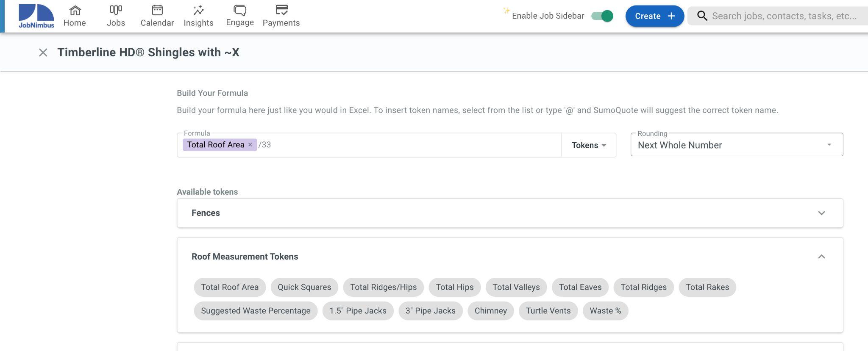Image resolution: width=868 pixels, height=351 pixels.
Task: Insert the Waste % token
Action: point(606,311)
